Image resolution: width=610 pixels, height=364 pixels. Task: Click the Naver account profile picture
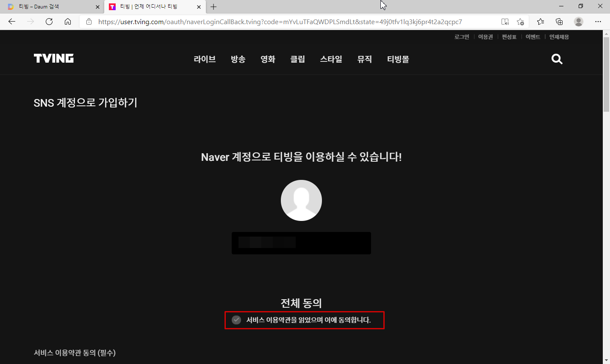(301, 200)
